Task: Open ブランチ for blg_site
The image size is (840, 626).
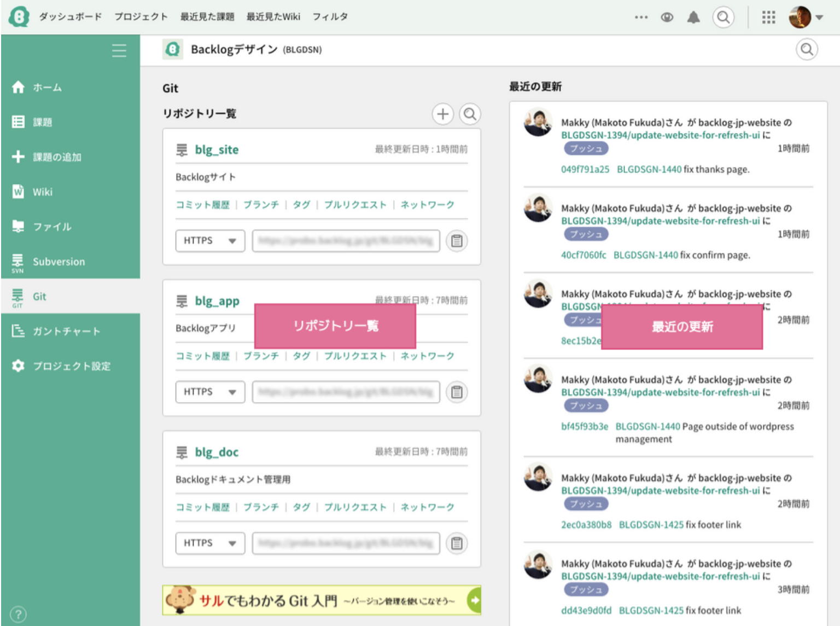Action: [261, 205]
